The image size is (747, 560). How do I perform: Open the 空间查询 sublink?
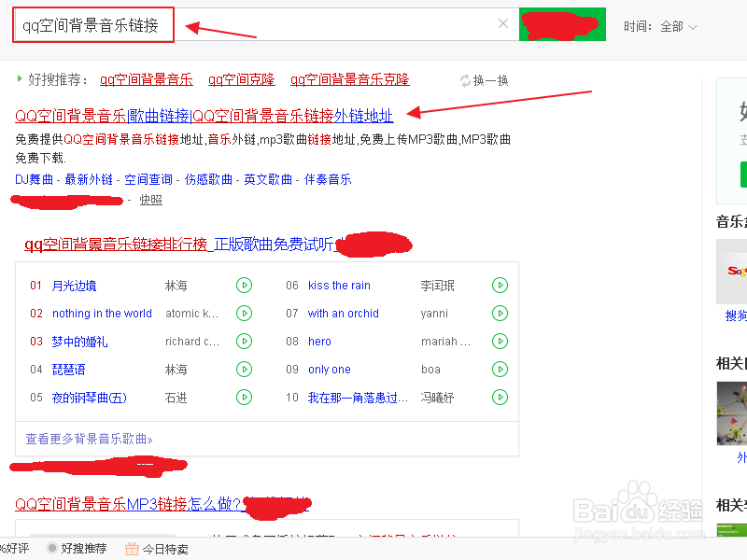click(148, 179)
